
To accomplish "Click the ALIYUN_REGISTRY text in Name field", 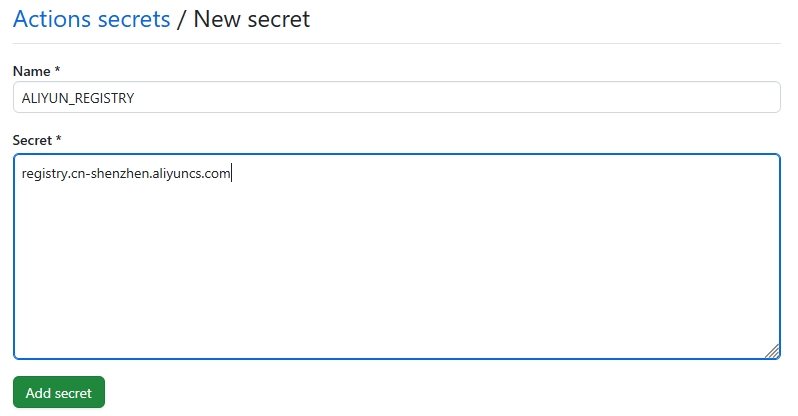I will click(78, 98).
